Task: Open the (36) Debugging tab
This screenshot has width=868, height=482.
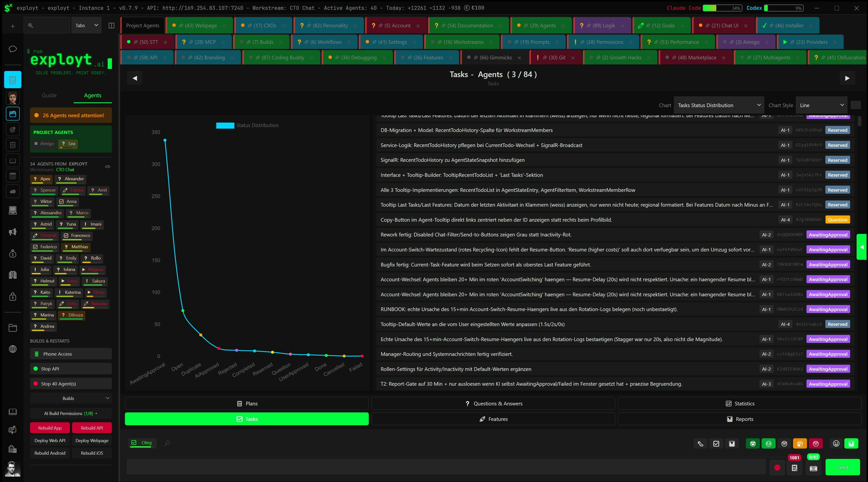Action: point(357,58)
